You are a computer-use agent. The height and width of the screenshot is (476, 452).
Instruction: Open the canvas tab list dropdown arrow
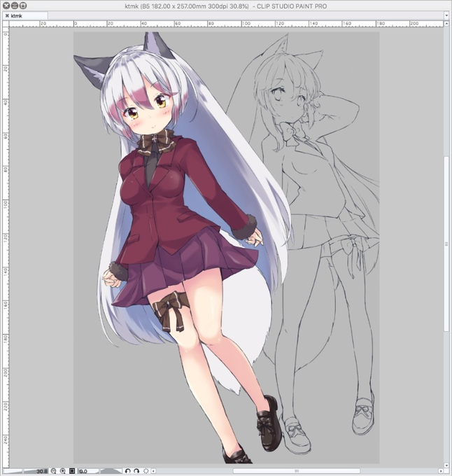click(x=446, y=15)
